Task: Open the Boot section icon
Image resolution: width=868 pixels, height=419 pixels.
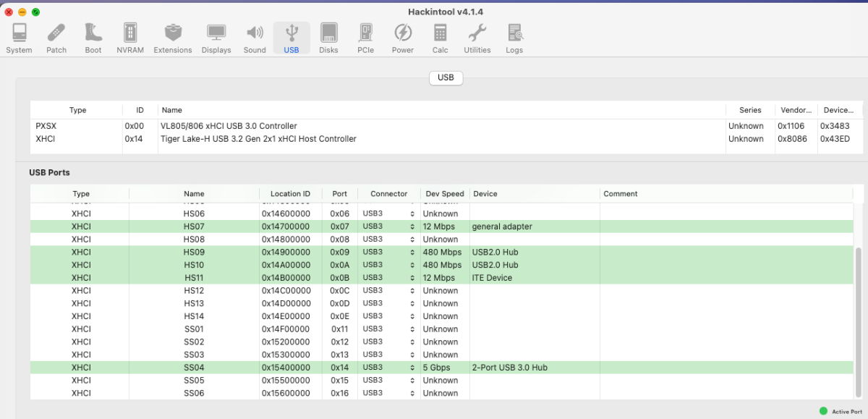Action: pos(93,38)
